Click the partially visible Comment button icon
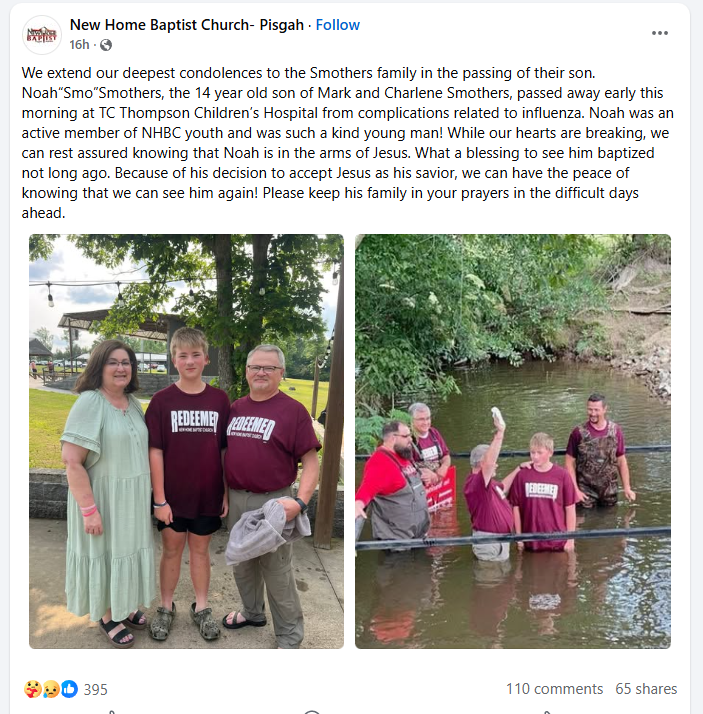The height and width of the screenshot is (714, 703). 312,712
